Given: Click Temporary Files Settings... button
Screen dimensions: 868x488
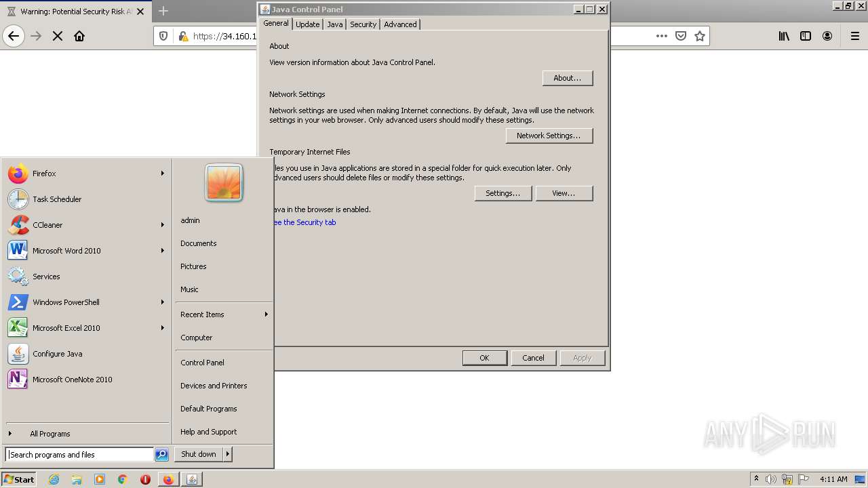Looking at the screenshot, I should pyautogui.click(x=503, y=193).
